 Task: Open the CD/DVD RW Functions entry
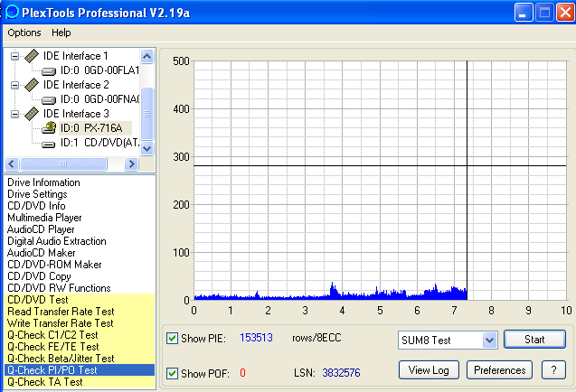tap(59, 288)
